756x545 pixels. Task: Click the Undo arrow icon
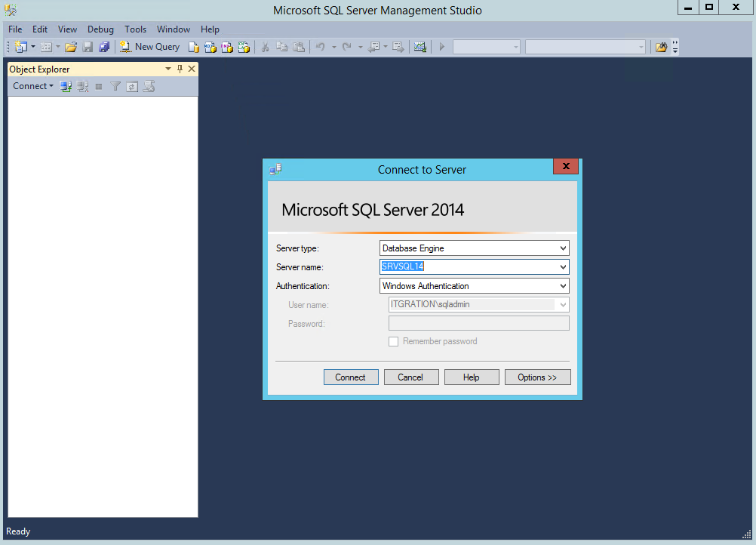point(320,47)
